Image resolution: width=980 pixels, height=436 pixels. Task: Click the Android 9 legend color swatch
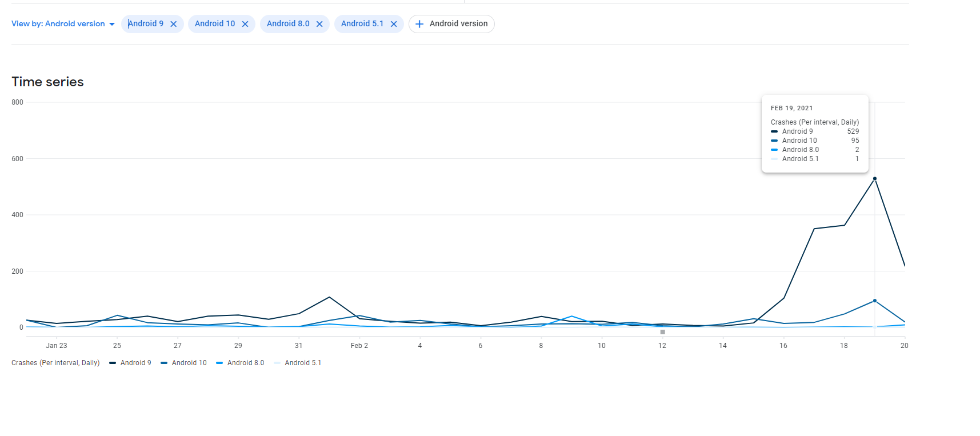pos(113,363)
